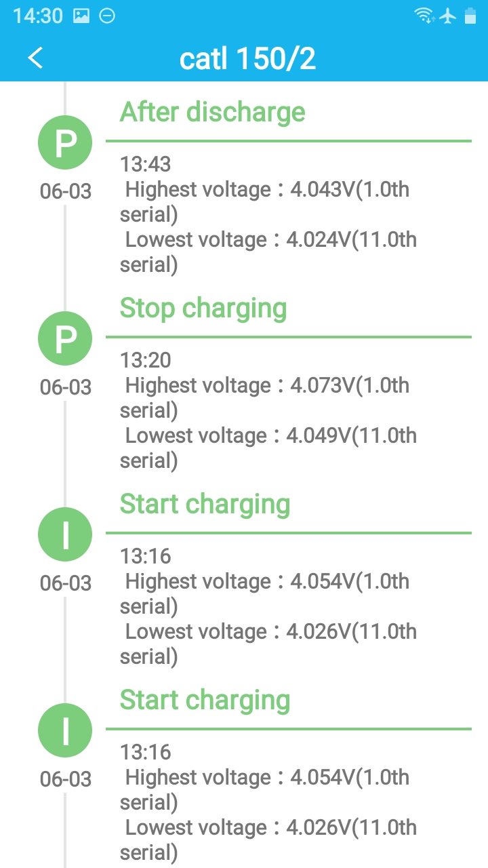Tap the battery status icon
Image resolution: width=488 pixels, height=868 pixels.
pos(470,16)
